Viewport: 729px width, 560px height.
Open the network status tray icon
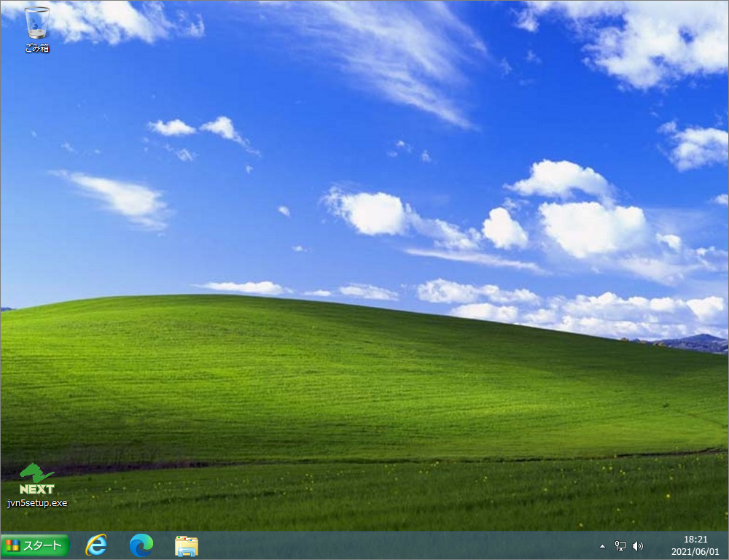620,546
